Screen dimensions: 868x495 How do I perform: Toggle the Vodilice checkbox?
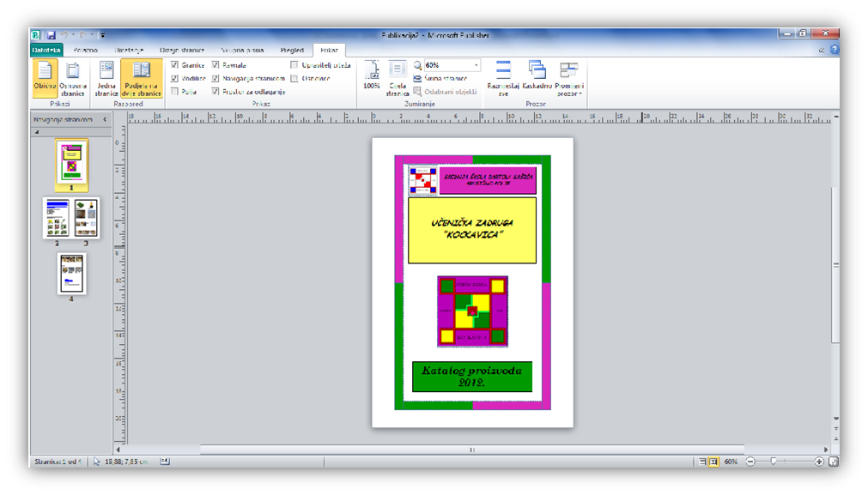tap(174, 79)
